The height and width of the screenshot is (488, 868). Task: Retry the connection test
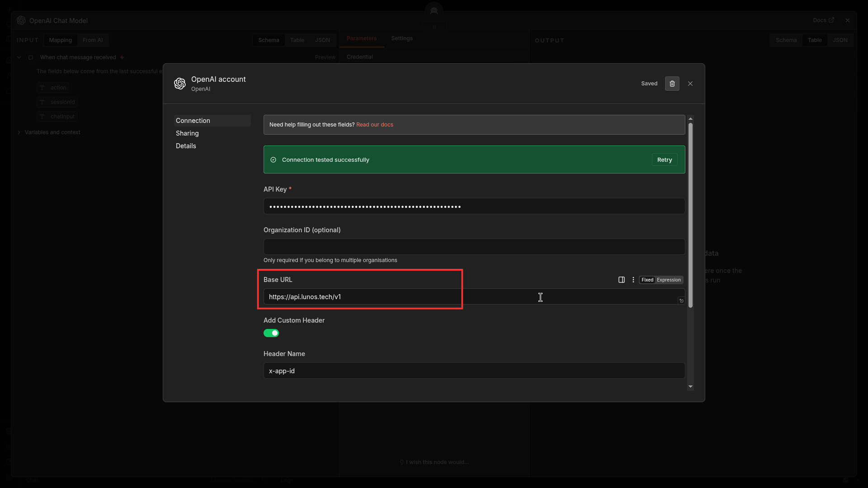pyautogui.click(x=665, y=160)
